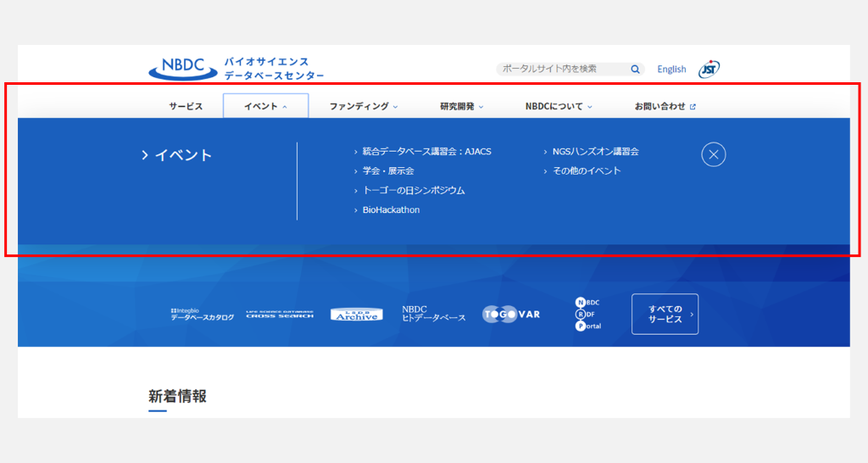Expand the ファンディング dropdown menu

pyautogui.click(x=363, y=106)
